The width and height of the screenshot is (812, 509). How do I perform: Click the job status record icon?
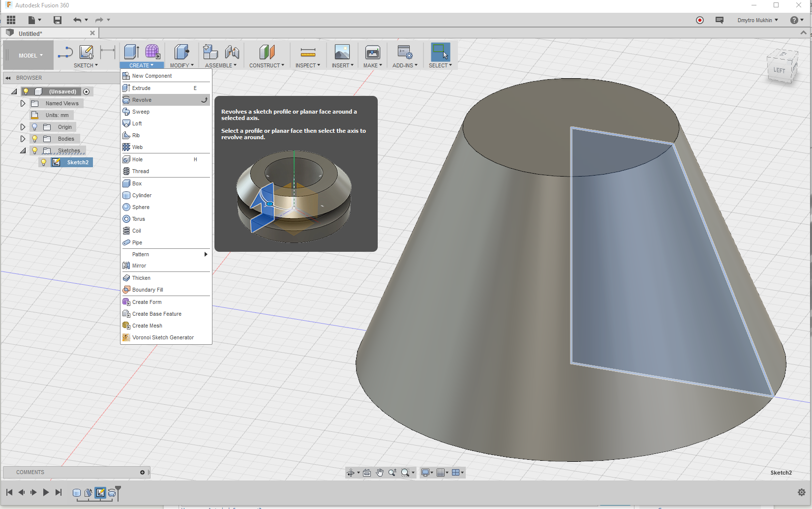coord(699,20)
